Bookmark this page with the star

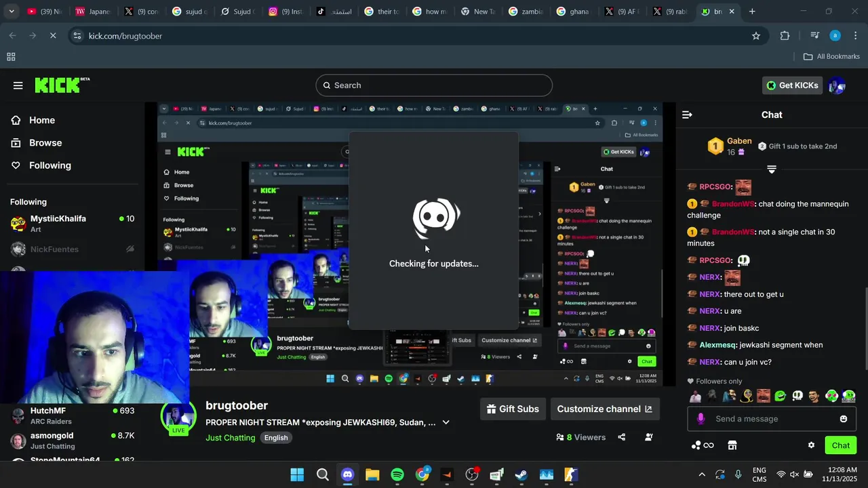click(756, 36)
